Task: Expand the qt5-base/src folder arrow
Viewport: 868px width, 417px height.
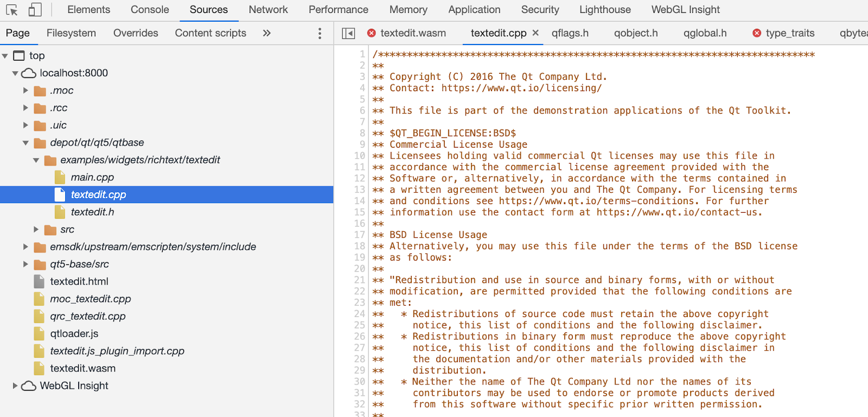Action: (25, 264)
